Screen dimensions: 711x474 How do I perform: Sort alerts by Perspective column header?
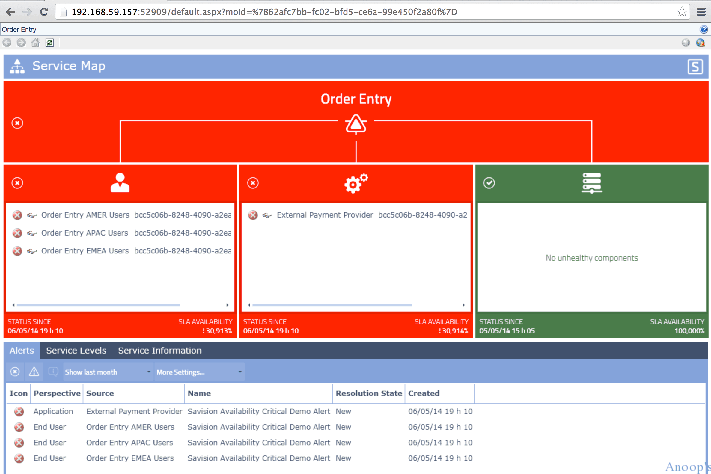(x=57, y=393)
